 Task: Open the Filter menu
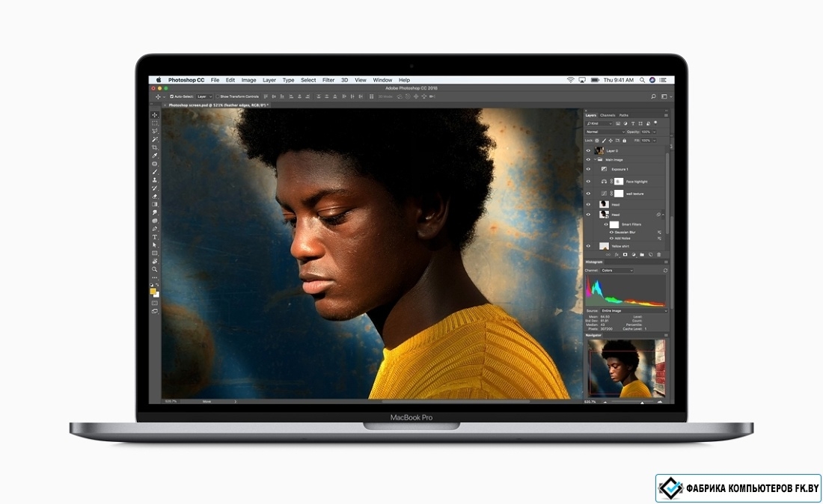[328, 80]
